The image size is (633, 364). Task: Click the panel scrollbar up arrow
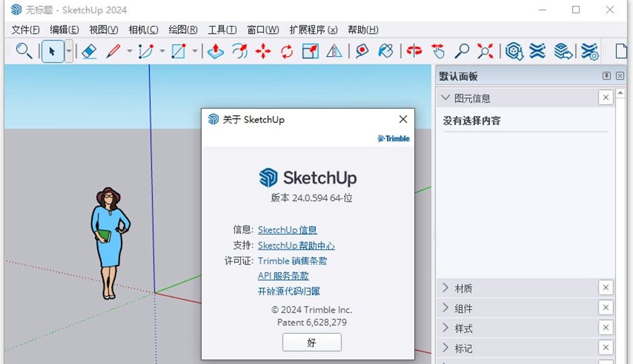(x=620, y=93)
